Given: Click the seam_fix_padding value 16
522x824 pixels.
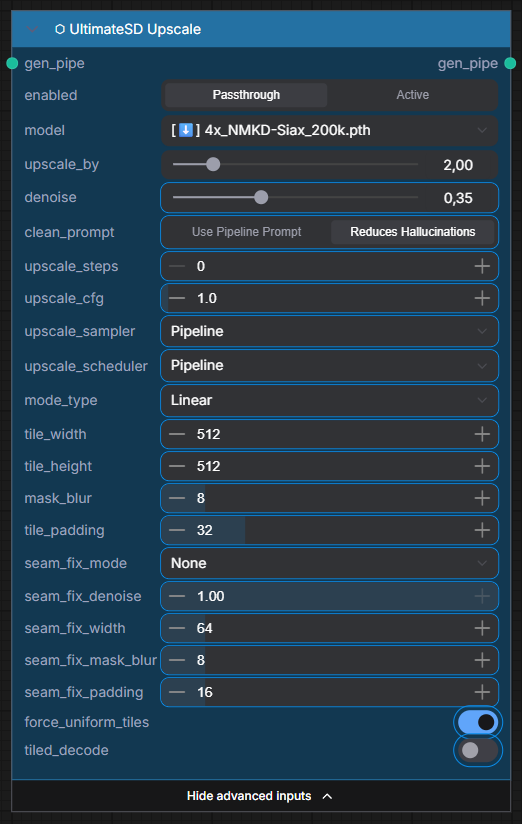Looking at the screenshot, I should (204, 693).
